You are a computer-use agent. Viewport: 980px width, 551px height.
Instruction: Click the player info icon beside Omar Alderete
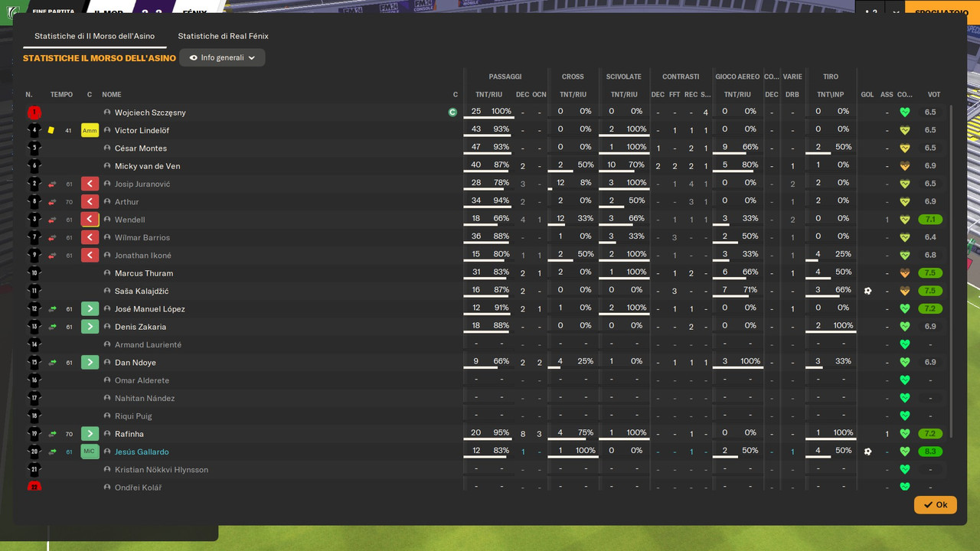(107, 380)
